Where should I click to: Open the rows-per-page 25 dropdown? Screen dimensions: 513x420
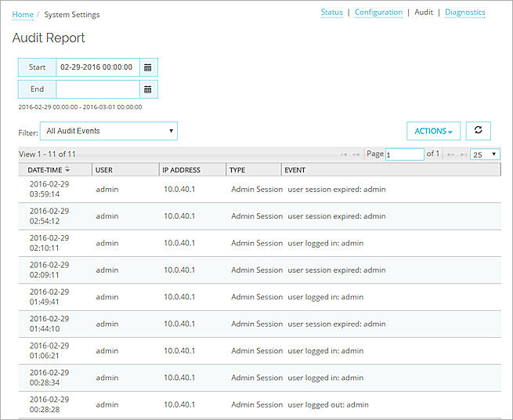click(x=485, y=154)
